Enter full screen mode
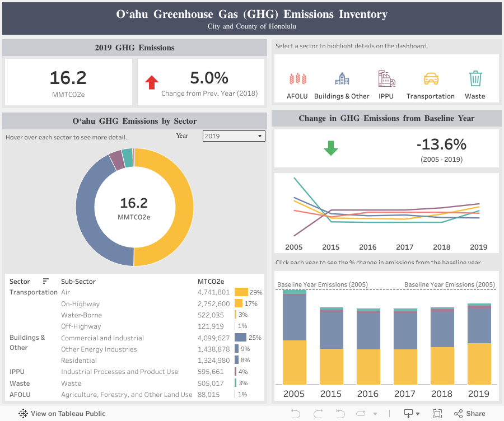 [437, 414]
